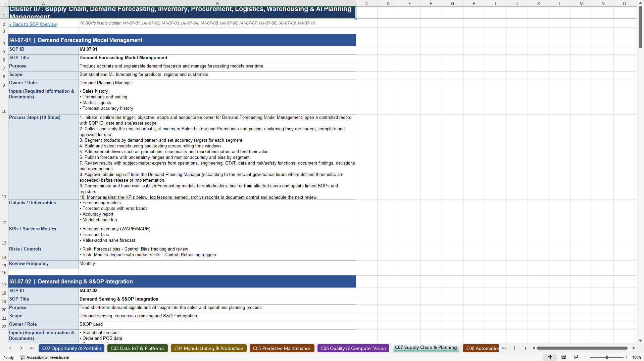Click the Select All corner triangle

[4, 3]
